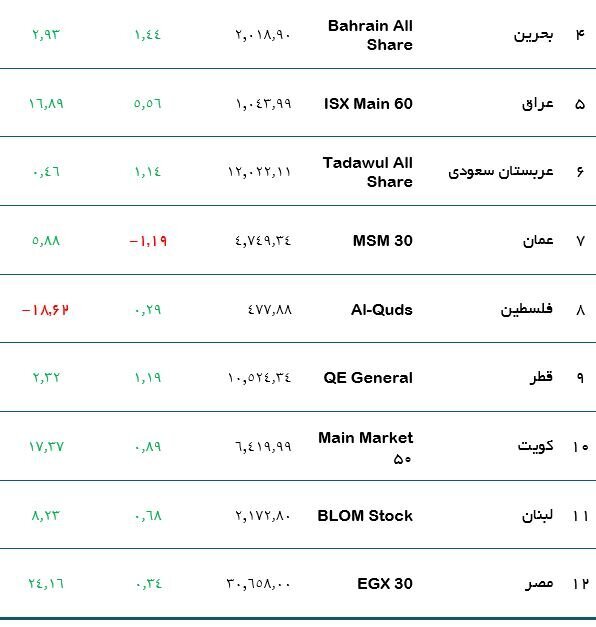The height and width of the screenshot is (627, 596).
Task: Select the country name بحرین
Action: coord(534,35)
